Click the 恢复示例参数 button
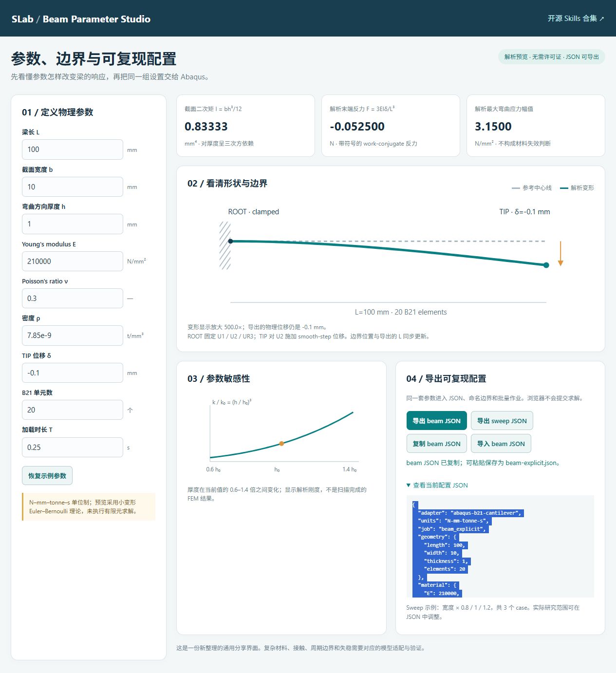The width and height of the screenshot is (616, 673). tap(47, 476)
